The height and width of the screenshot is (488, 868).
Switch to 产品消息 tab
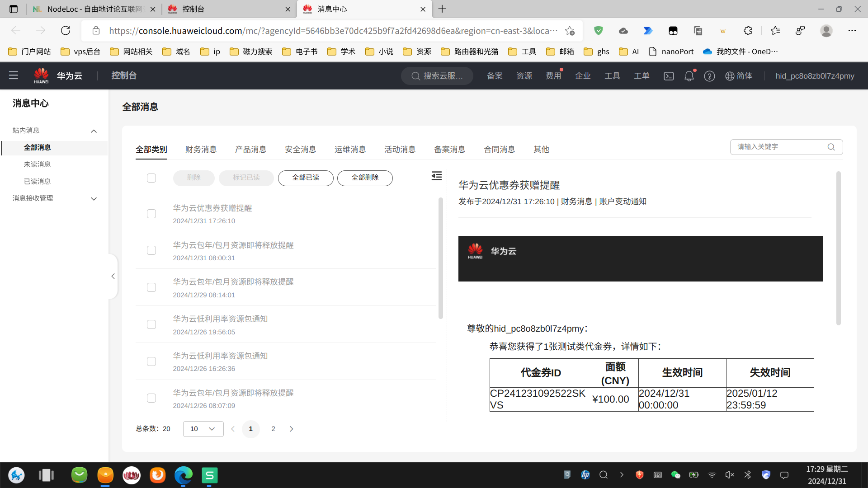click(251, 150)
